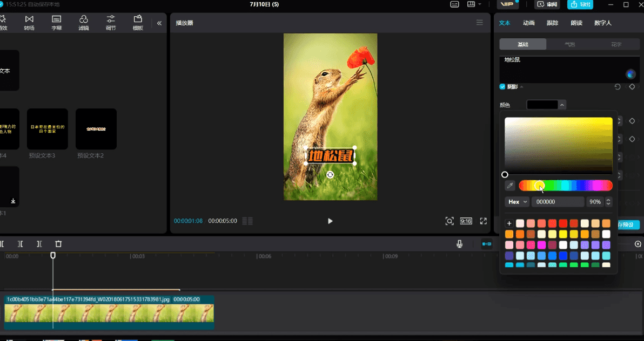The height and width of the screenshot is (341, 644).
Task: Switch to the 数字人 tab
Action: [602, 23]
